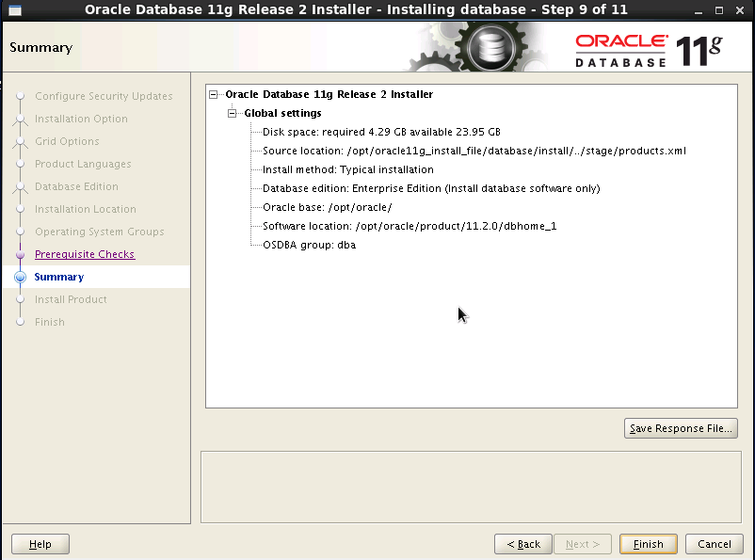Click the Configure Security Updates bullet icon
The width and height of the screenshot is (755, 560).
20,96
